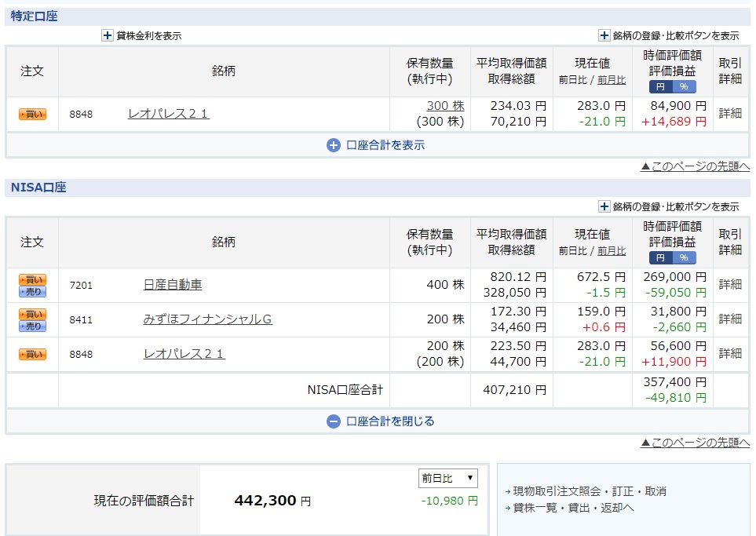Click the 300 株 holdings link
756x536 pixels.
[445, 106]
